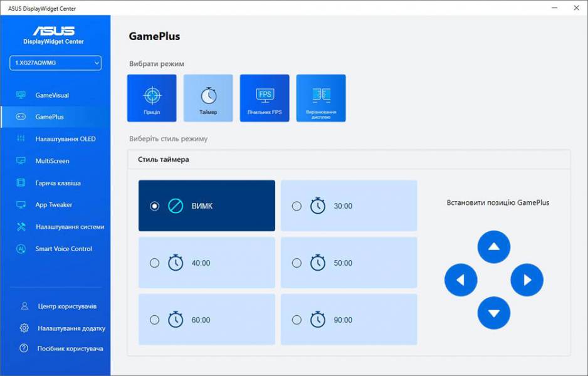
Task: Expand the 1.XG27AQWMG monitor dropdown
Action: click(55, 63)
